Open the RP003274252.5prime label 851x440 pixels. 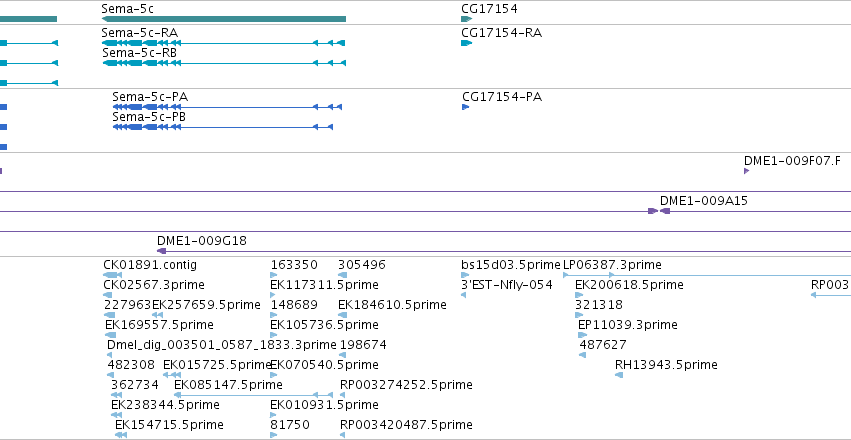coord(406,385)
